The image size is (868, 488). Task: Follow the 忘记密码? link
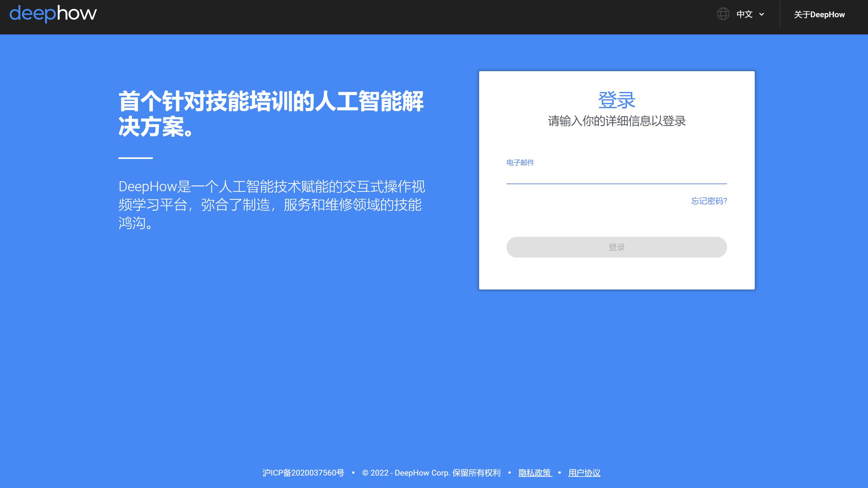(x=708, y=201)
